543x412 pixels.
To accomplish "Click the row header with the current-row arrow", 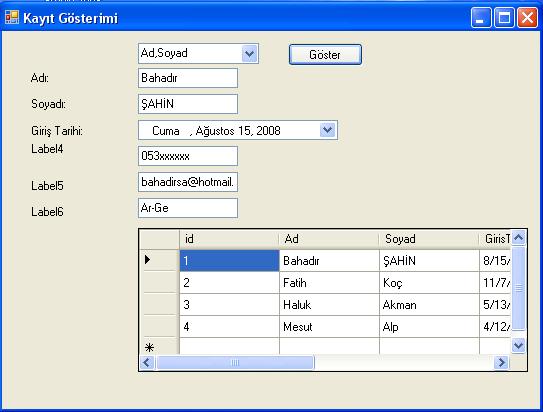I will 160,260.
